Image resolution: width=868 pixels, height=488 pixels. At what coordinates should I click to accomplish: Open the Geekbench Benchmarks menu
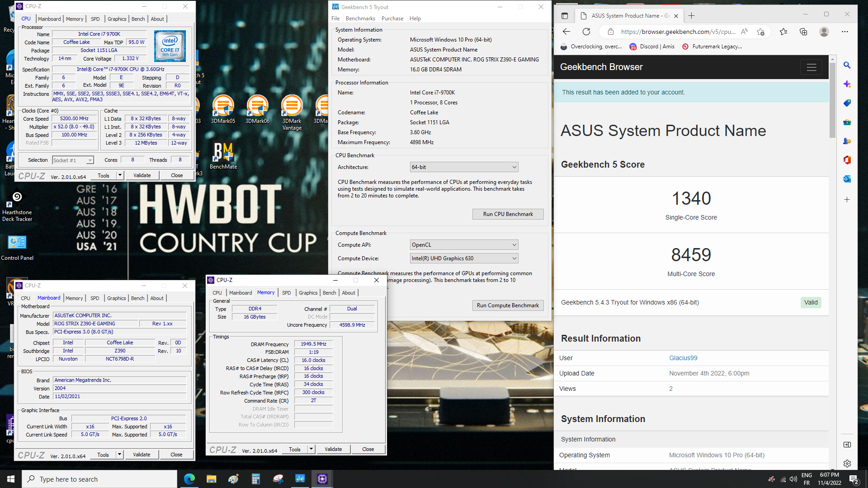[x=360, y=19]
